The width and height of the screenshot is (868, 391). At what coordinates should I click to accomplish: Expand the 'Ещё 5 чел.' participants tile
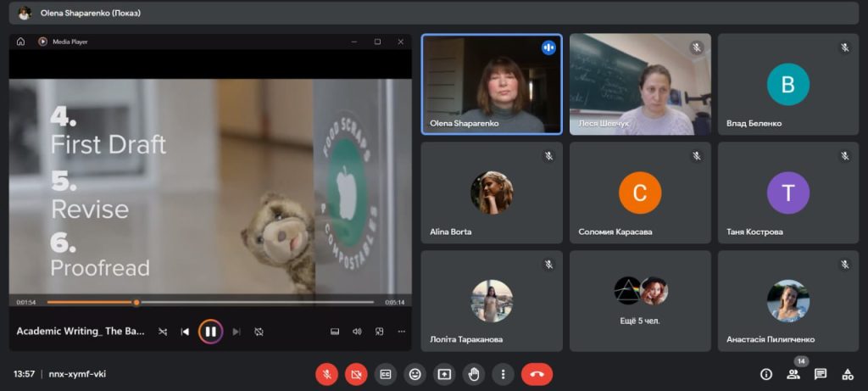point(640,300)
